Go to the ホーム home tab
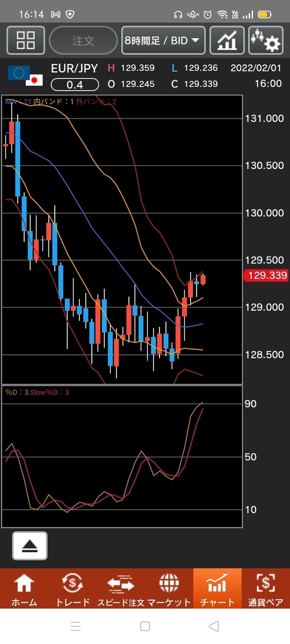This screenshot has height=644, width=290. pyautogui.click(x=24, y=590)
